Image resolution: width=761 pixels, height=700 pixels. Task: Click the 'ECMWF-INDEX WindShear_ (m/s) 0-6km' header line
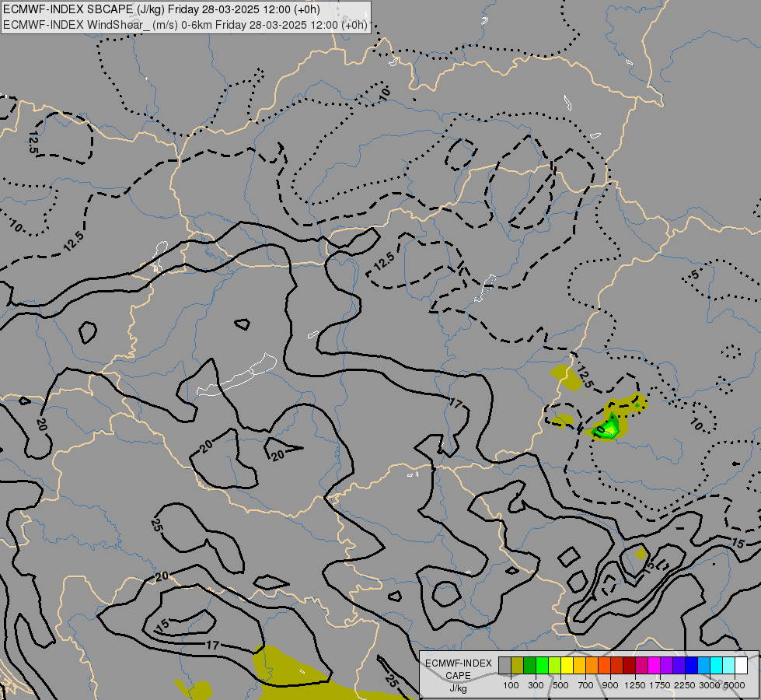point(185,25)
